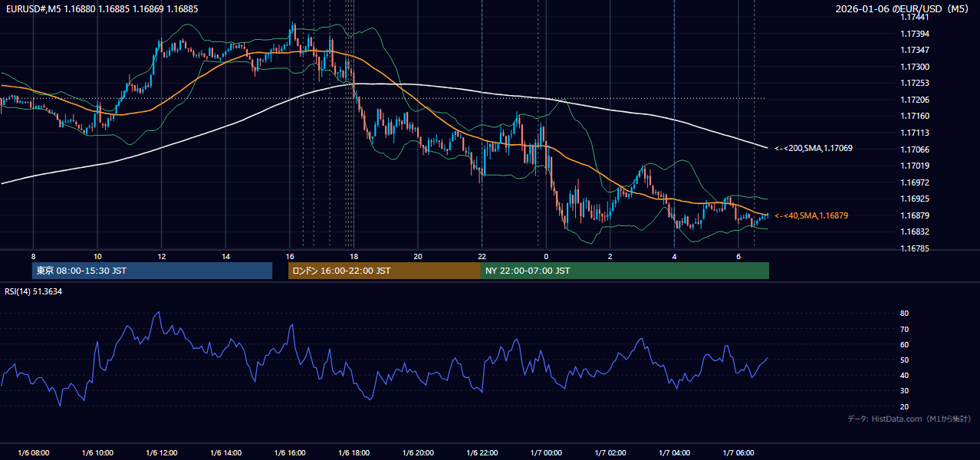Click the RSI 20 level label
Image resolution: width=980 pixels, height=460 pixels.
coord(905,406)
